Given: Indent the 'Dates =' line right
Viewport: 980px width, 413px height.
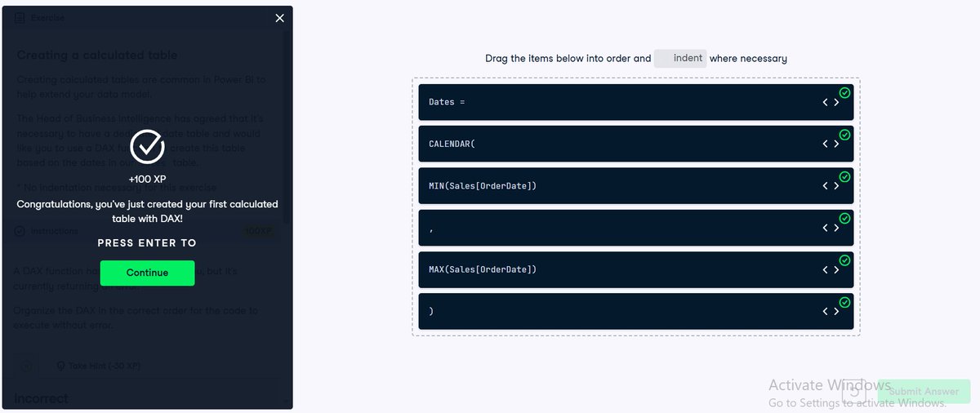Looking at the screenshot, I should click(x=836, y=102).
